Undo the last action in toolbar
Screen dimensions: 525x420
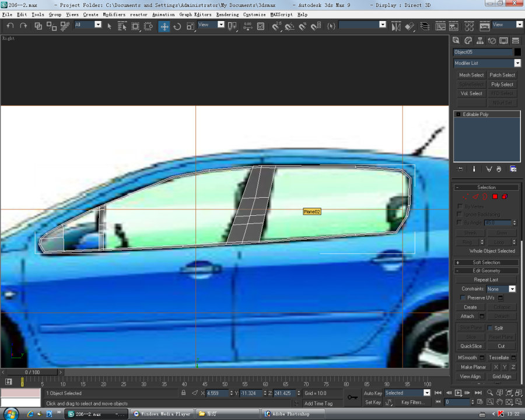pyautogui.click(x=10, y=26)
